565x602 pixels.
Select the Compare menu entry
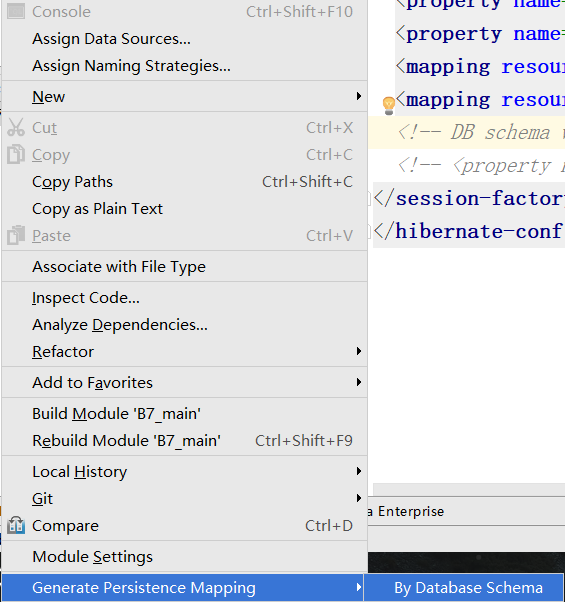(185, 525)
